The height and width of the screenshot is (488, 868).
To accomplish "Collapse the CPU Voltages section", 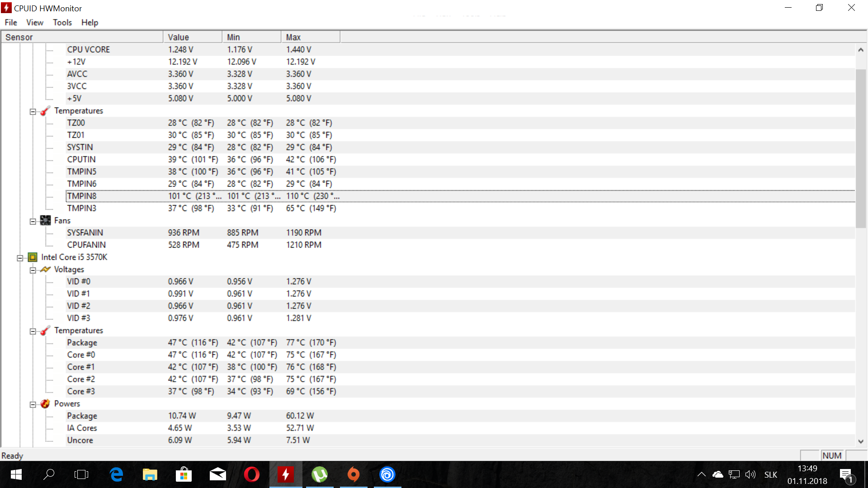I will 33,270.
